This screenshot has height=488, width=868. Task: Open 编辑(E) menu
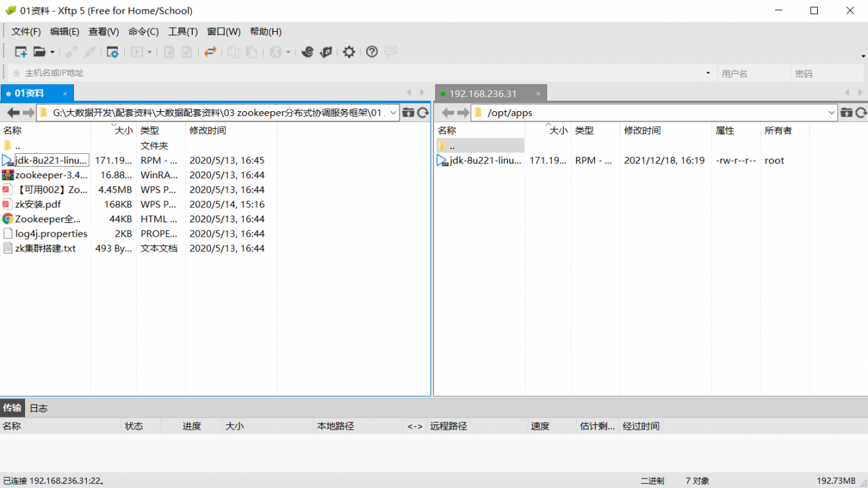[64, 31]
